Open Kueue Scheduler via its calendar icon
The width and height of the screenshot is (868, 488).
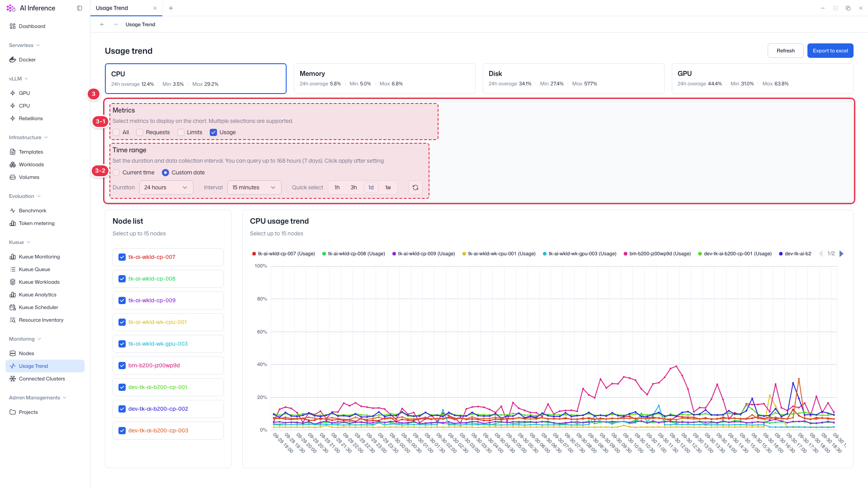click(13, 307)
